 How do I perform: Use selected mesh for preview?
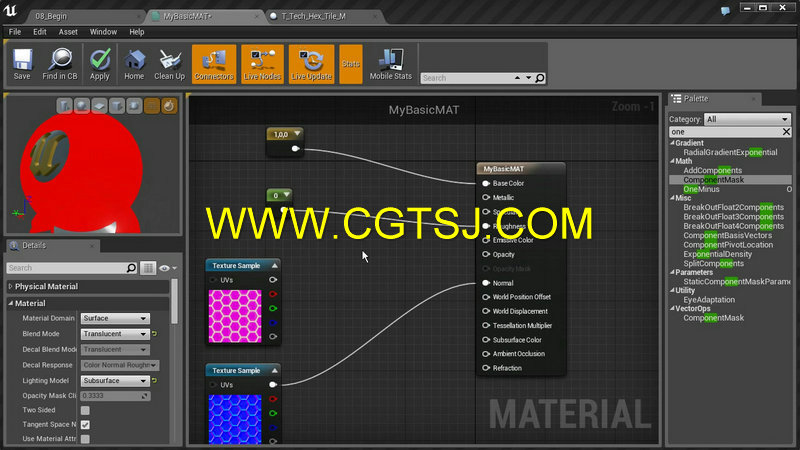coord(134,106)
